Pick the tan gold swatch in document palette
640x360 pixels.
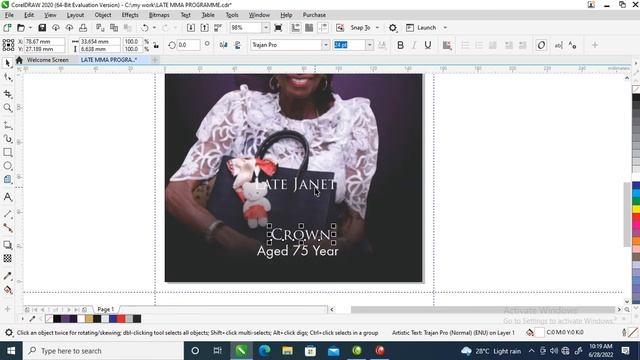[89, 319]
